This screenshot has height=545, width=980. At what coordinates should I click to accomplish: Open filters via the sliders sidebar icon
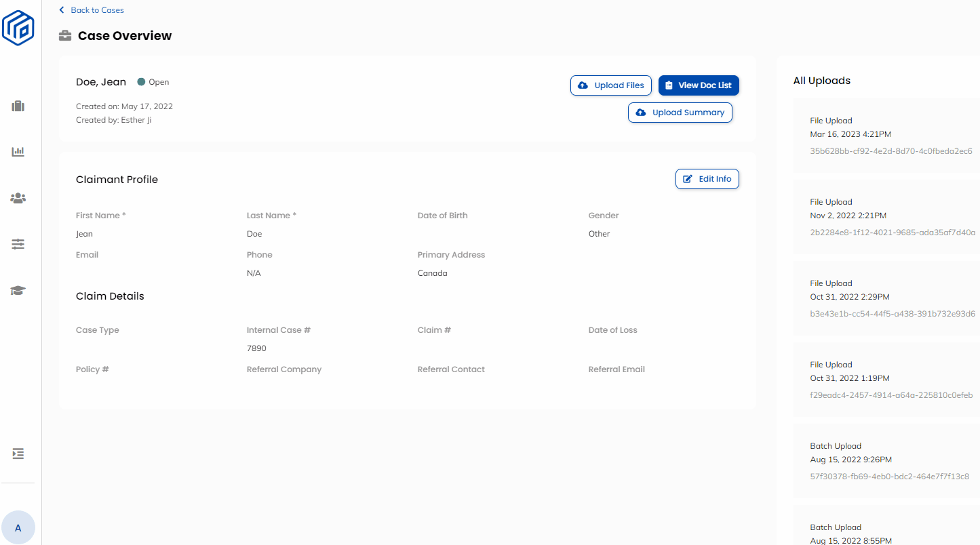(x=18, y=244)
